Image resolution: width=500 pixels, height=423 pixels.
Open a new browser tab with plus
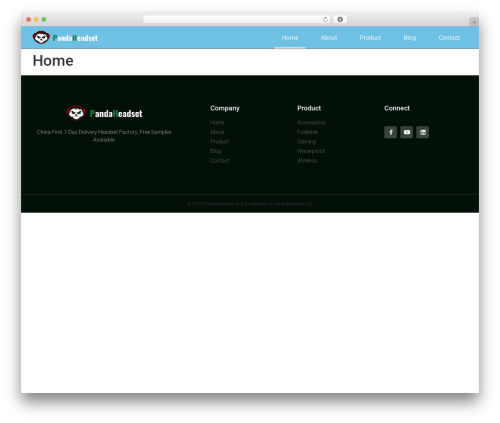(474, 22)
